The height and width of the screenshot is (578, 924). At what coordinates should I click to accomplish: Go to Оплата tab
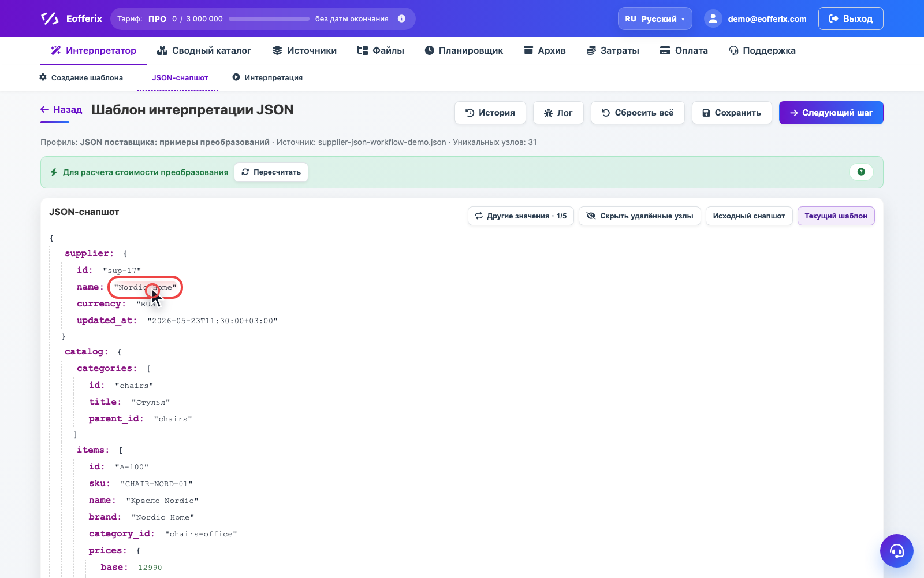[684, 51]
